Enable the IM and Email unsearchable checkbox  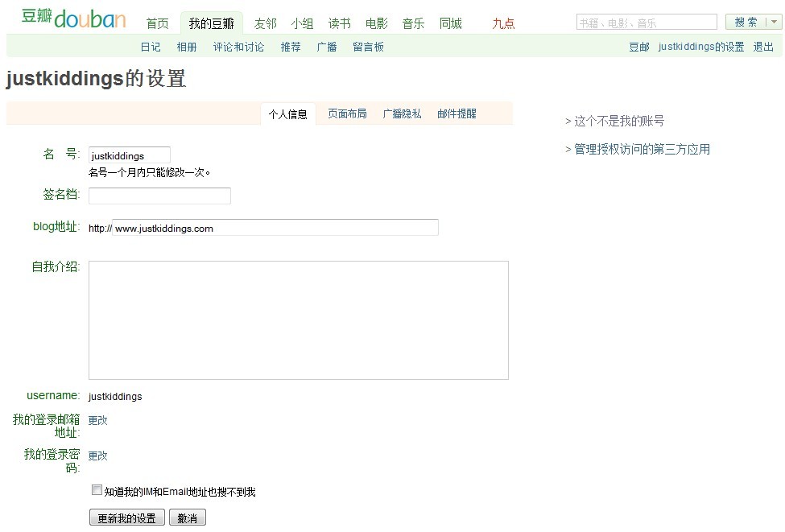tap(97, 490)
